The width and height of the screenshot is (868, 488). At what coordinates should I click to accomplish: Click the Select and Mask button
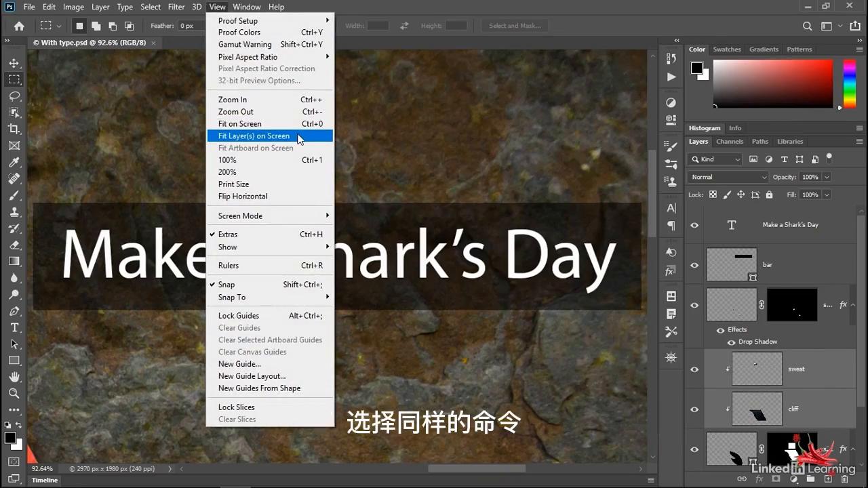click(515, 26)
